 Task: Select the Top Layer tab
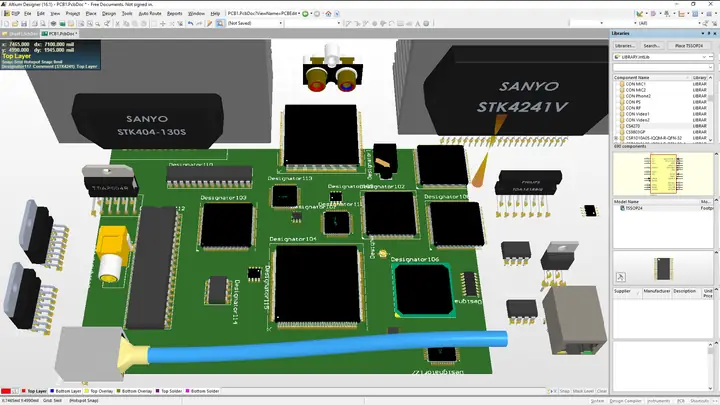(34, 391)
